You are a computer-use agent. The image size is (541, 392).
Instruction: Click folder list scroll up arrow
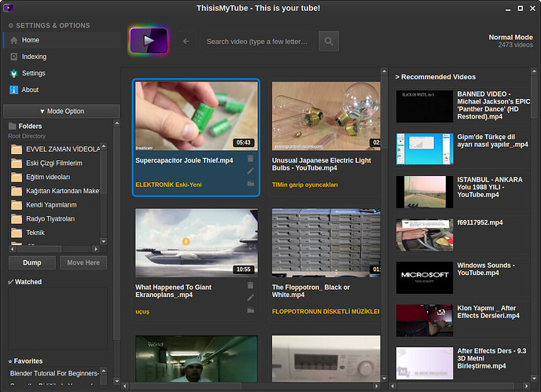pos(104,147)
